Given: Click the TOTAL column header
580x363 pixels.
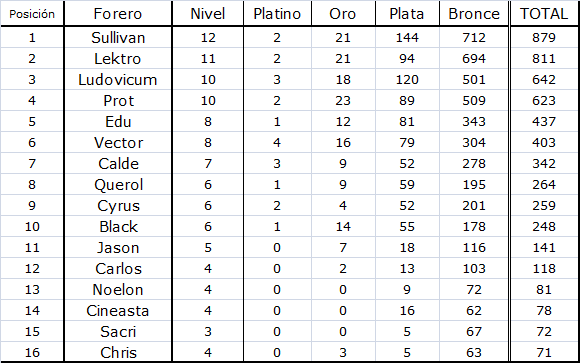Looking at the screenshot, I should (x=544, y=14).
